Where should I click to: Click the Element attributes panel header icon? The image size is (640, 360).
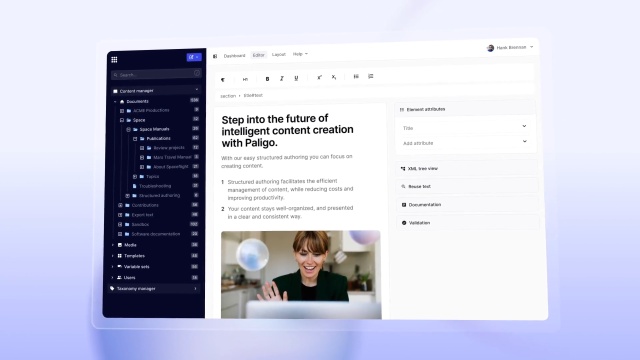[x=402, y=109]
